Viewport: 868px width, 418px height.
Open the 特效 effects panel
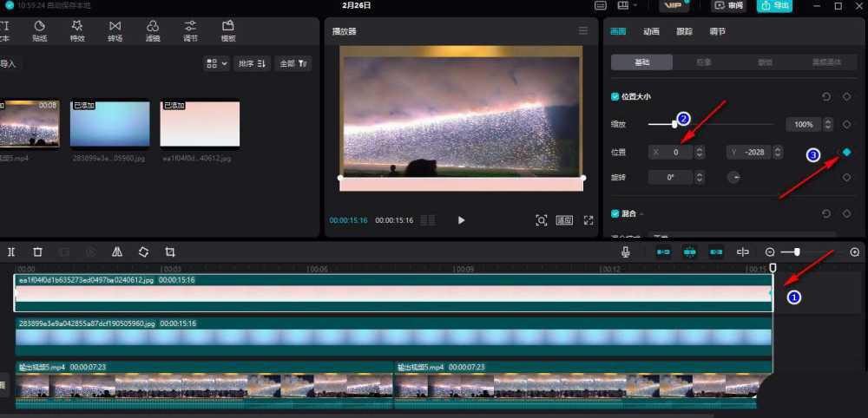pyautogui.click(x=77, y=31)
